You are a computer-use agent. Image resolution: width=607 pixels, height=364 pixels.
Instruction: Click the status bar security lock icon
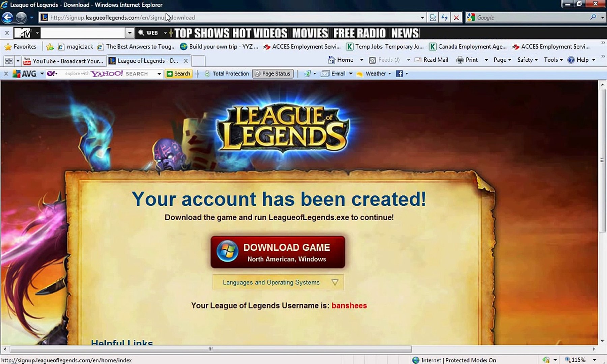[x=546, y=360]
